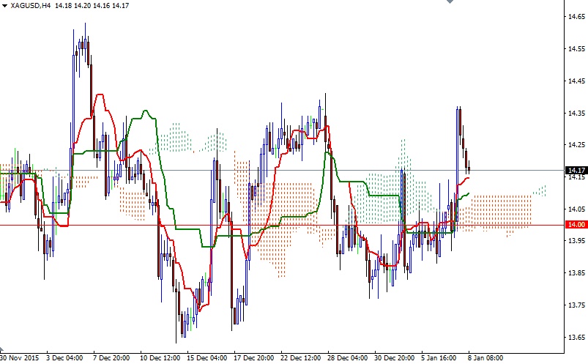Open the chart menu triangle beside XAGUSD,H4
The width and height of the screenshot is (588, 364).
[x=4, y=6]
